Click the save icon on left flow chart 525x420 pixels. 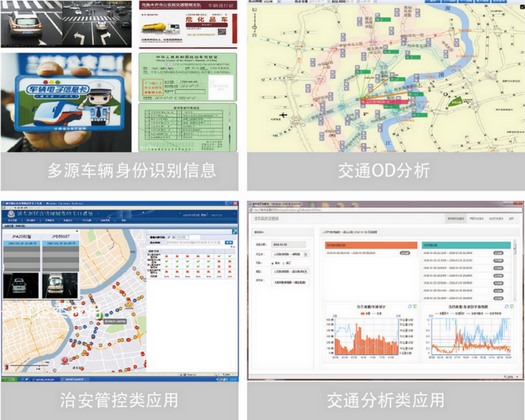coord(415,306)
